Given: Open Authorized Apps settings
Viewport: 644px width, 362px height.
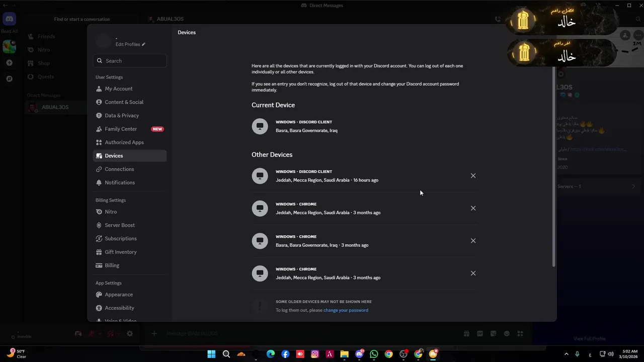Looking at the screenshot, I should [x=130, y=142].
